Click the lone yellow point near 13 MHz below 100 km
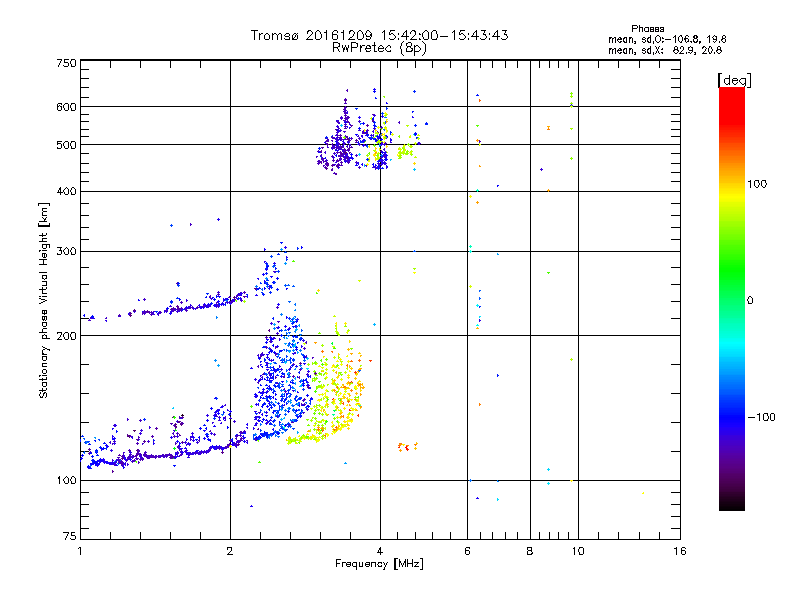Screen dimensions: 800x600 point(643,493)
